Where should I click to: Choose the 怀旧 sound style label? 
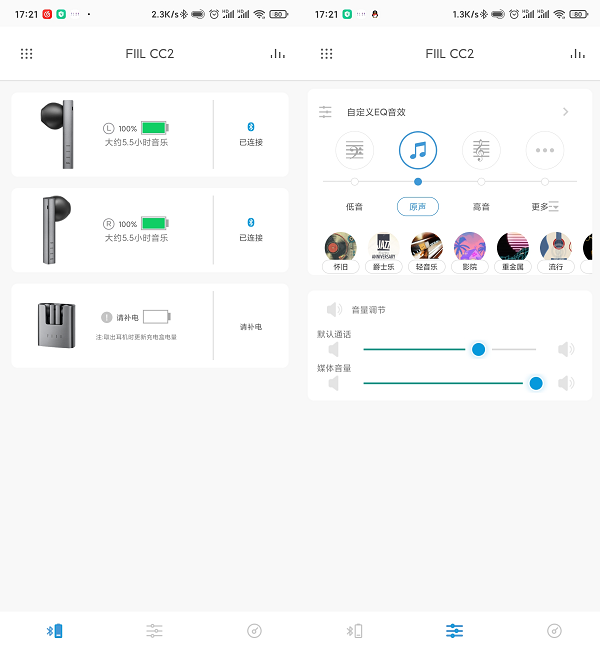[x=340, y=267]
